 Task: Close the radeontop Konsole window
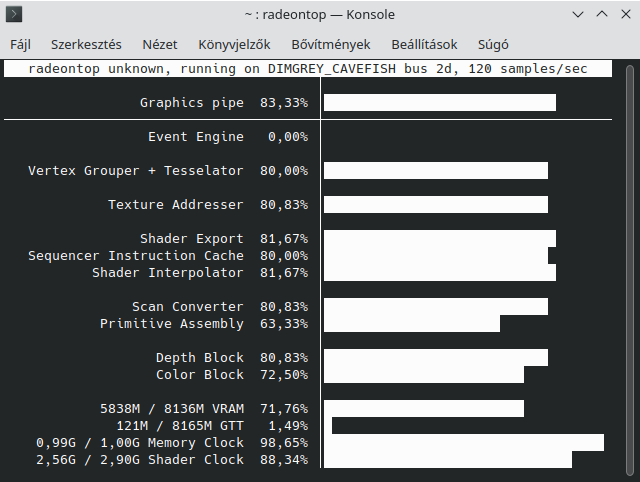(x=624, y=15)
